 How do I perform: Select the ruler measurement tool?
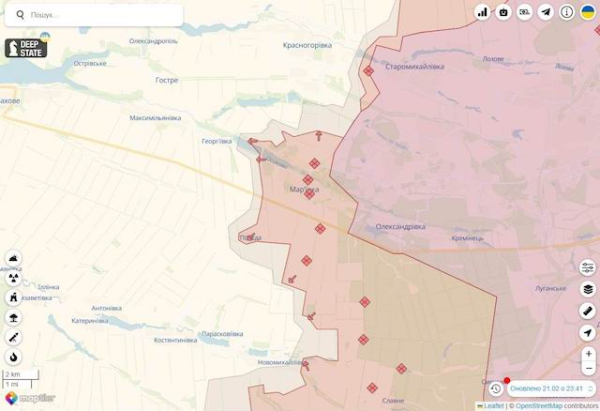pos(587,311)
